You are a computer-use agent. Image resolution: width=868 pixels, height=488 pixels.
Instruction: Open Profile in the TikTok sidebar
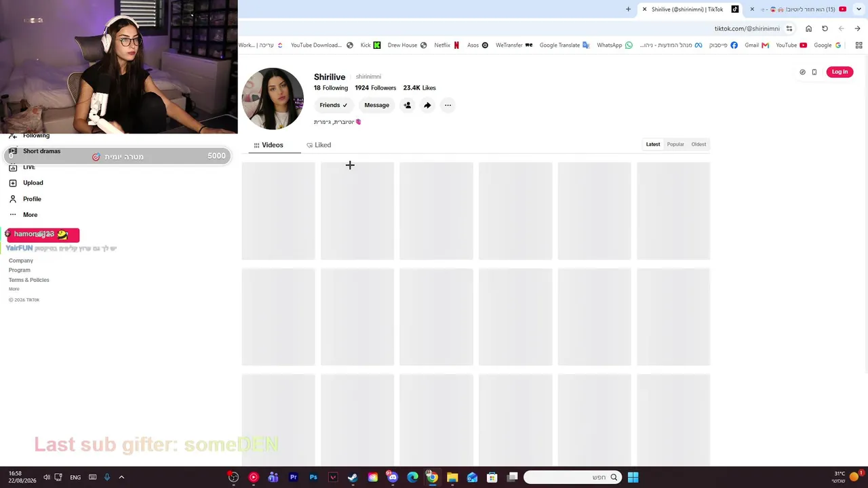[x=26, y=199]
